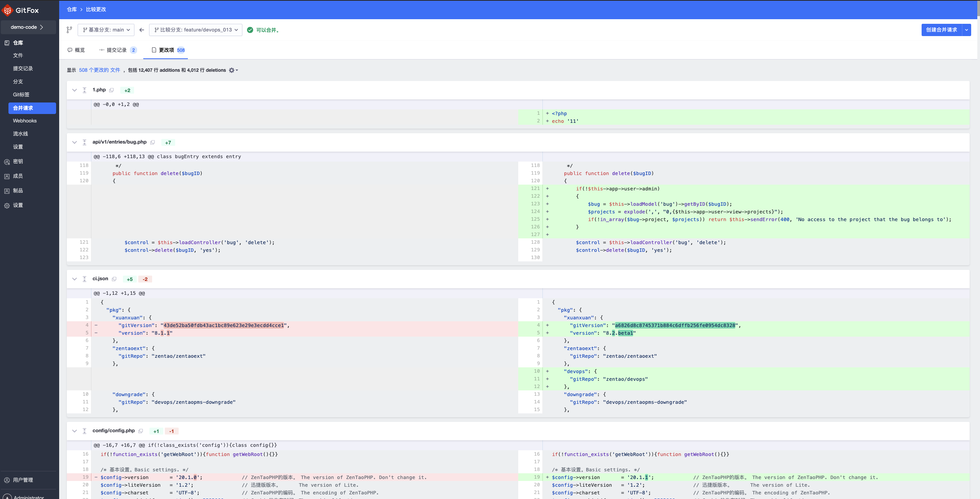Collapse the api/v1/entries/bug.php diff
The height and width of the screenshot is (499, 980).
click(75, 142)
